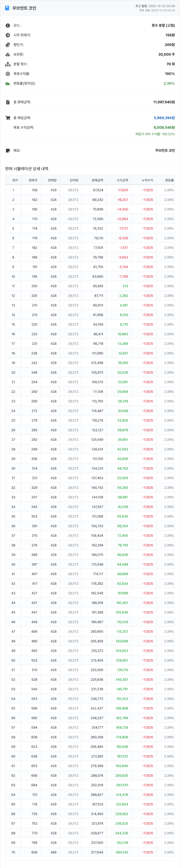Click the invoice icon beside 총 판매금액
180x868 pixels.
(8, 102)
